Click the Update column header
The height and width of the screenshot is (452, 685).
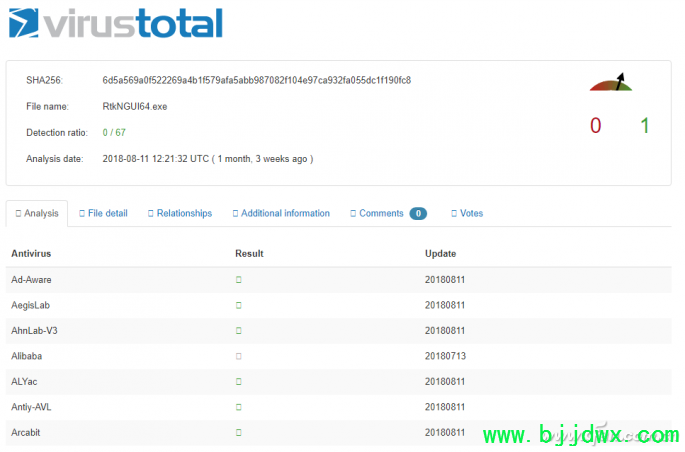tap(440, 254)
